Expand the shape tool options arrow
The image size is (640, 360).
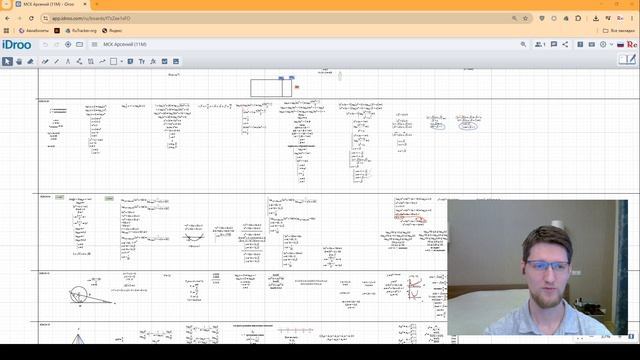click(121, 61)
